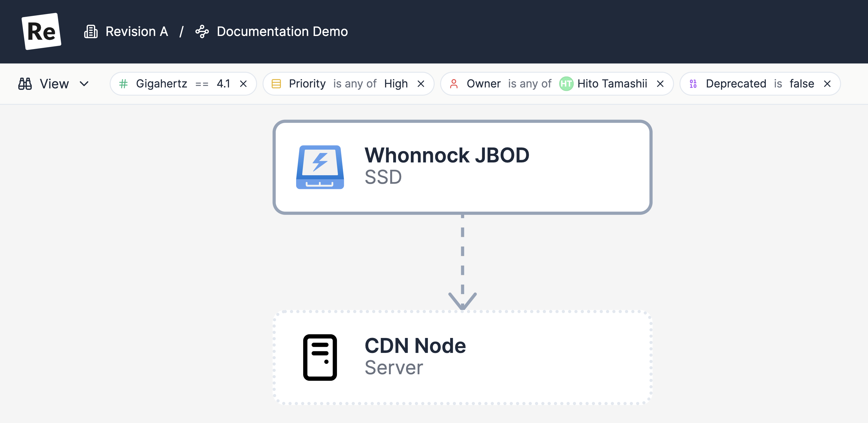The width and height of the screenshot is (868, 423).
Task: Remove the Deprecated filter
Action: tap(827, 84)
